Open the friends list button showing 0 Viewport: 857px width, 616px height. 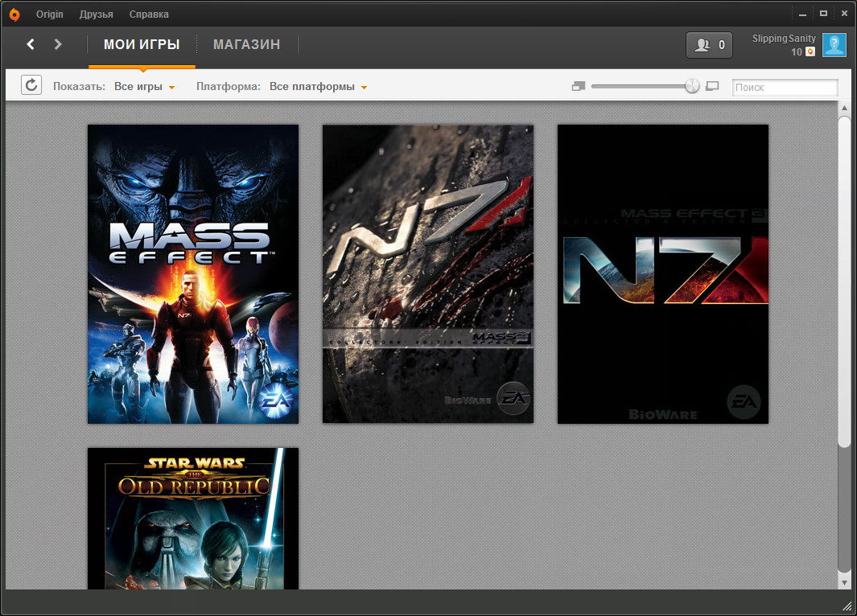pyautogui.click(x=709, y=45)
